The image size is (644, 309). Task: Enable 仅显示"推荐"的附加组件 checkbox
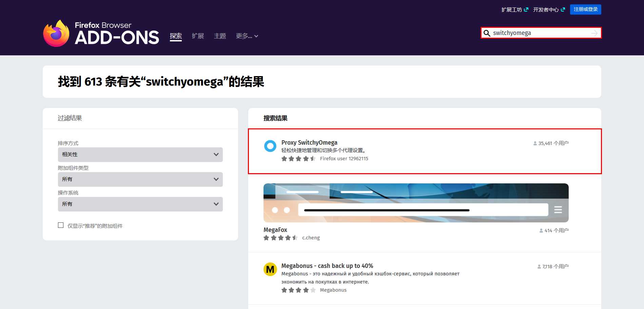click(61, 225)
